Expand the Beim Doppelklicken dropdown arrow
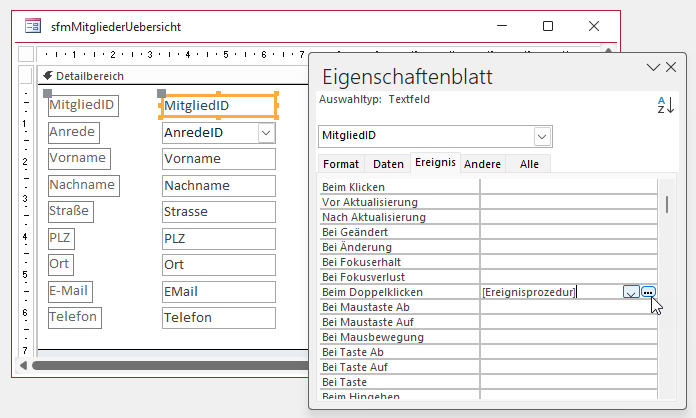The width and height of the screenshot is (696, 418). [631, 292]
